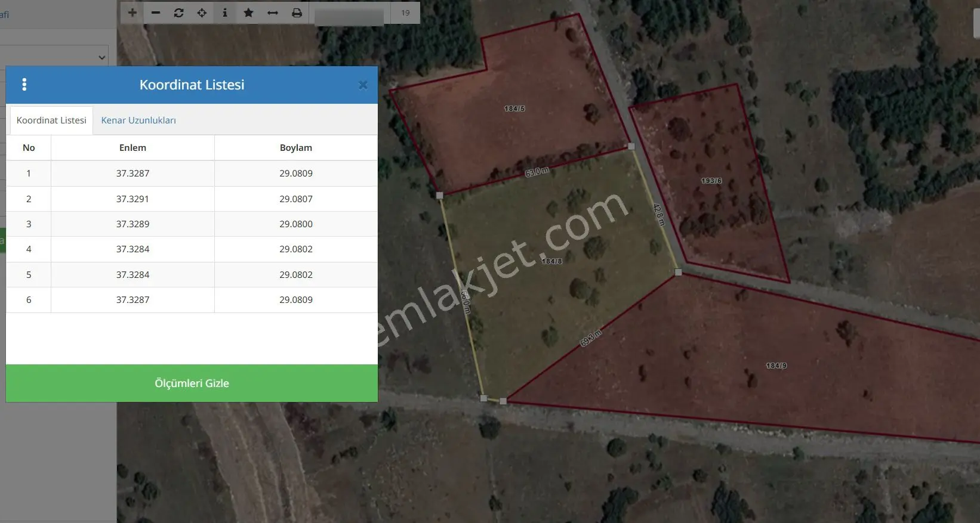Select neighboring parcel 184/5 on the map

click(514, 109)
